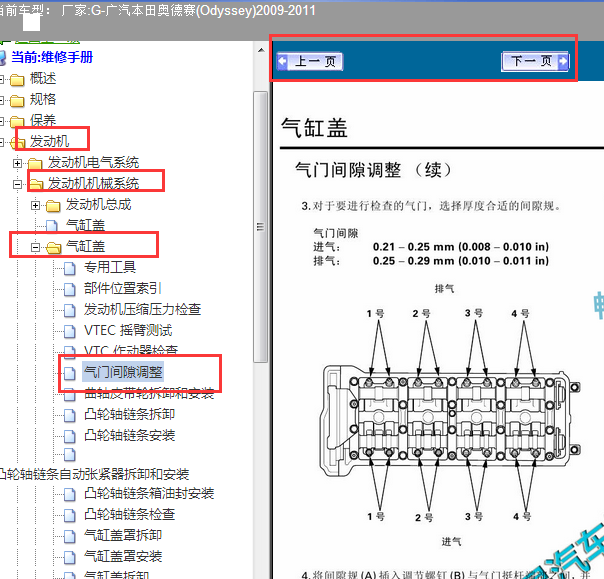Open the 概述 folder in tree
The image size is (604, 579).
click(x=43, y=79)
